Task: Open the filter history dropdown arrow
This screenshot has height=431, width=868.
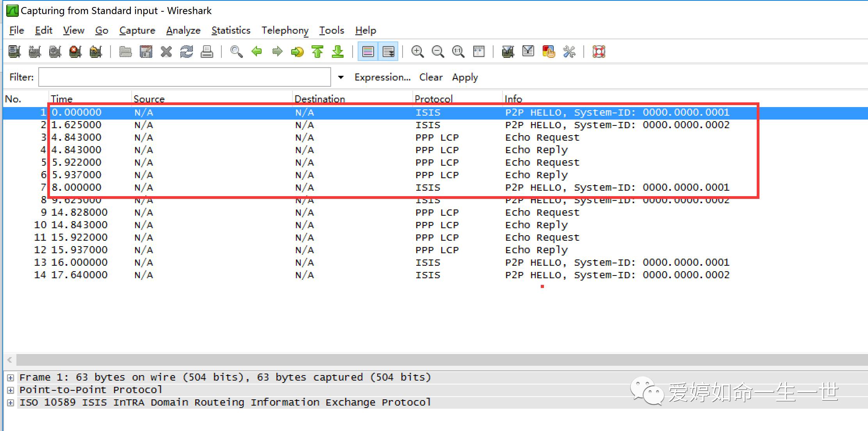Action: (341, 77)
